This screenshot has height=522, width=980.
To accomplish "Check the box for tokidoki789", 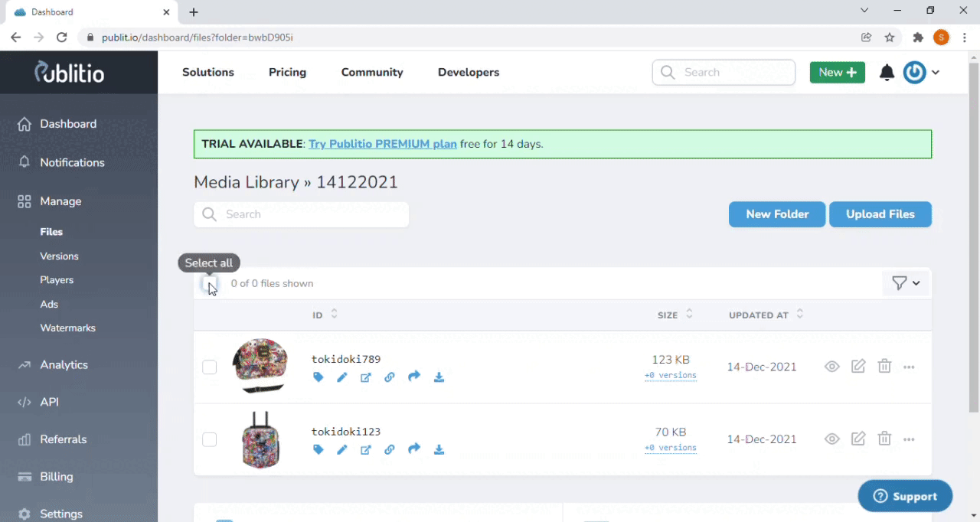I will click(x=209, y=367).
